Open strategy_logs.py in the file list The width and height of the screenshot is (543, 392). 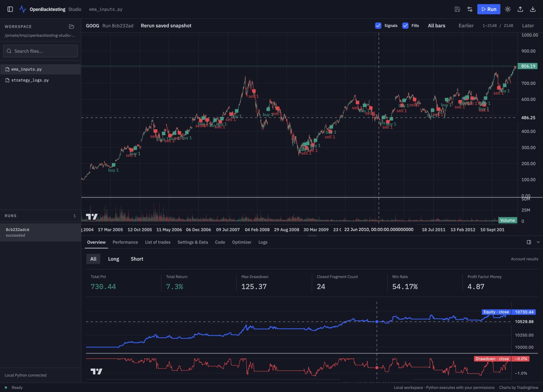click(x=40, y=80)
